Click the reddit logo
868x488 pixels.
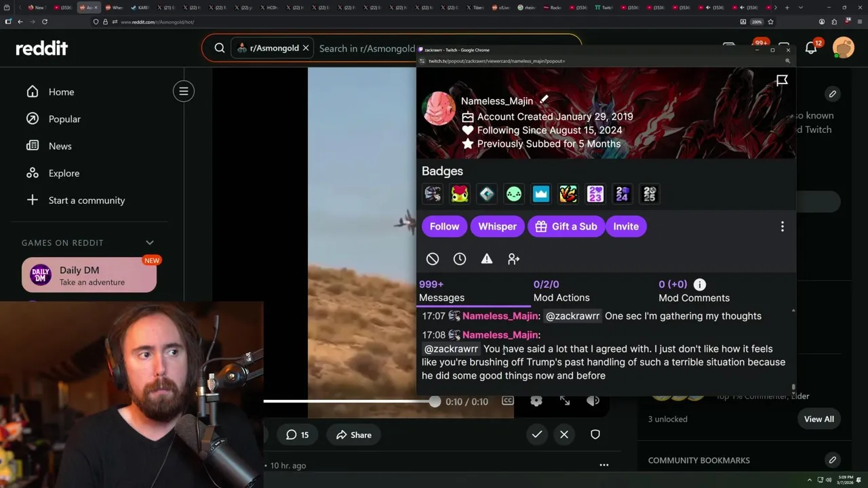pyautogui.click(x=42, y=48)
